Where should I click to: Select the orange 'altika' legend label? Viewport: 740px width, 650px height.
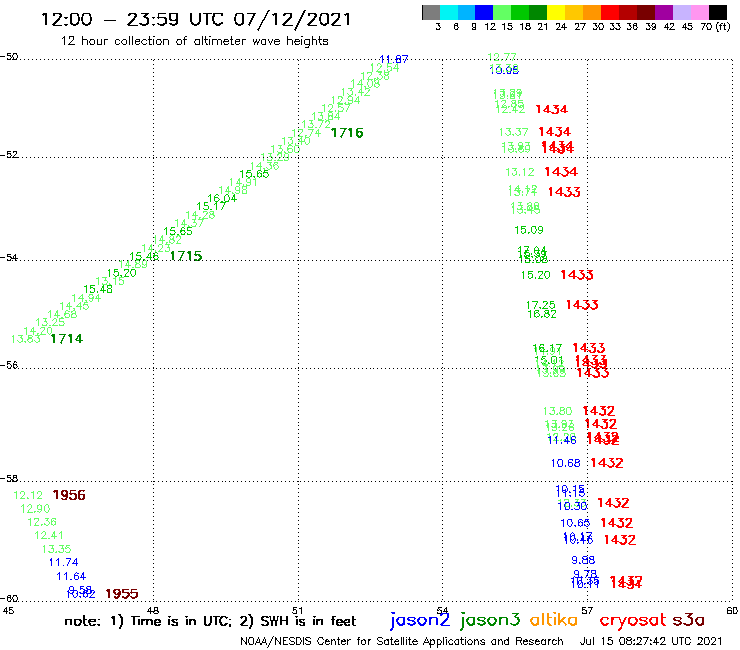coord(554,619)
